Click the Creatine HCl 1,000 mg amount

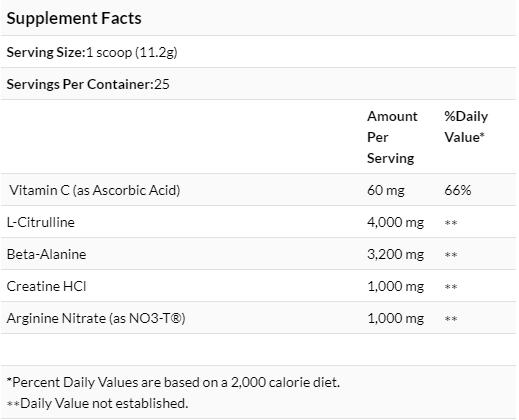(x=395, y=286)
